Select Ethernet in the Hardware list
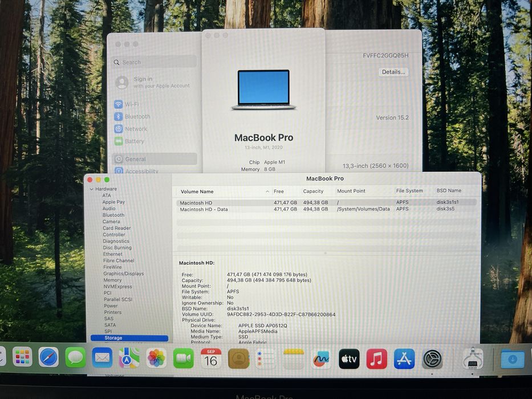This screenshot has height=399, width=532. click(113, 254)
